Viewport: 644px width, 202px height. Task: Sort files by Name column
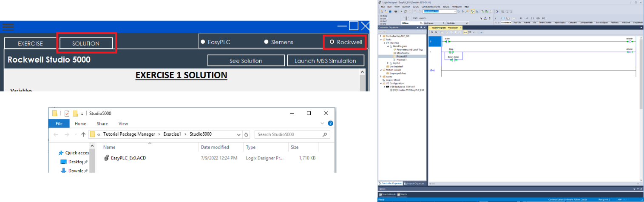pos(110,147)
